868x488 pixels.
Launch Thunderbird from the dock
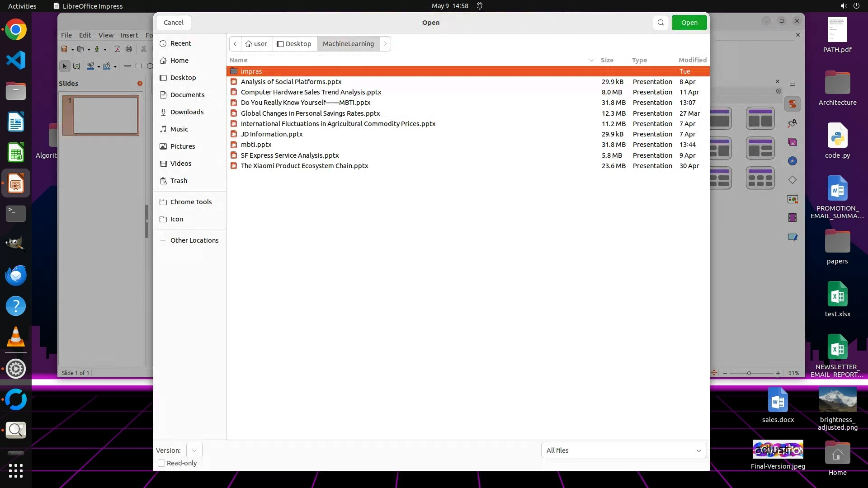coord(16,276)
